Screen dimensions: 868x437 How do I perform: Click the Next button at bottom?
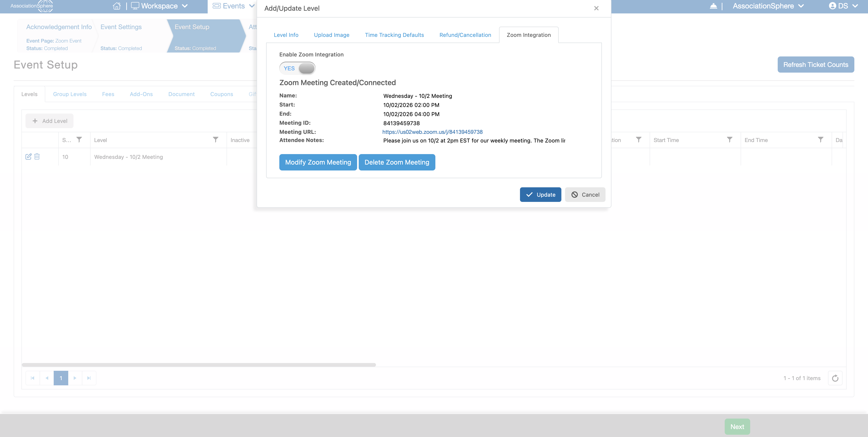737,427
